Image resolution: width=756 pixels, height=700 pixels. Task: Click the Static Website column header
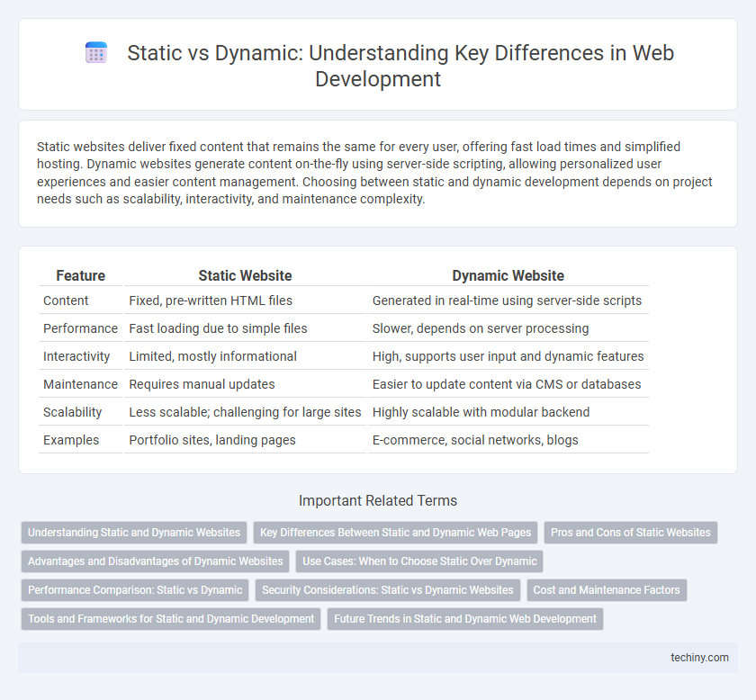246,275
